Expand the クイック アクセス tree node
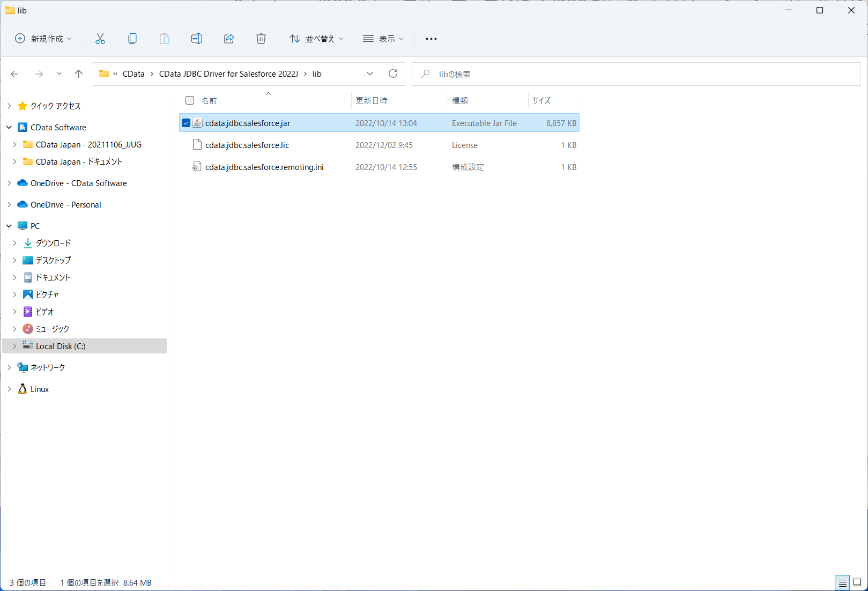 (x=9, y=106)
